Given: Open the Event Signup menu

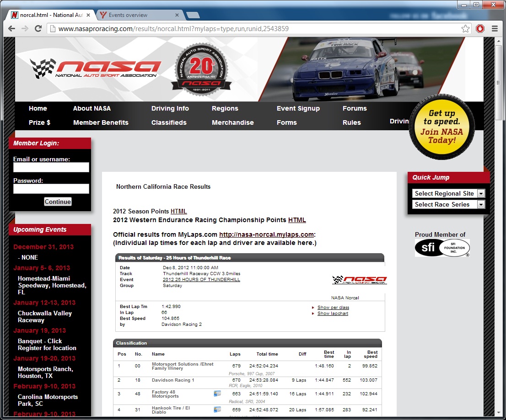Looking at the screenshot, I should [298, 109].
